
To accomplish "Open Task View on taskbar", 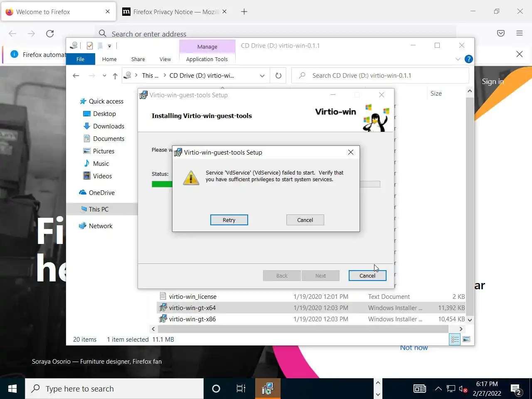I will click(241, 389).
